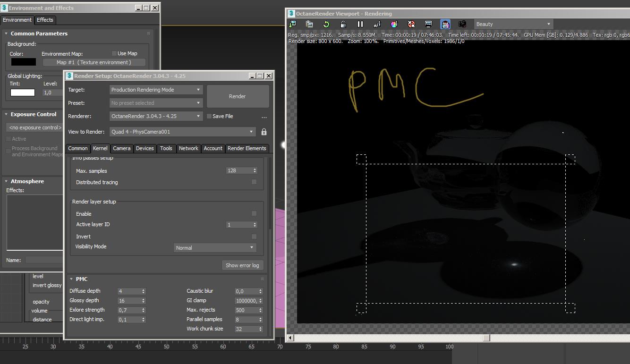
Task: Click the monitor display icon in viewport toolbar
Action: tap(428, 24)
